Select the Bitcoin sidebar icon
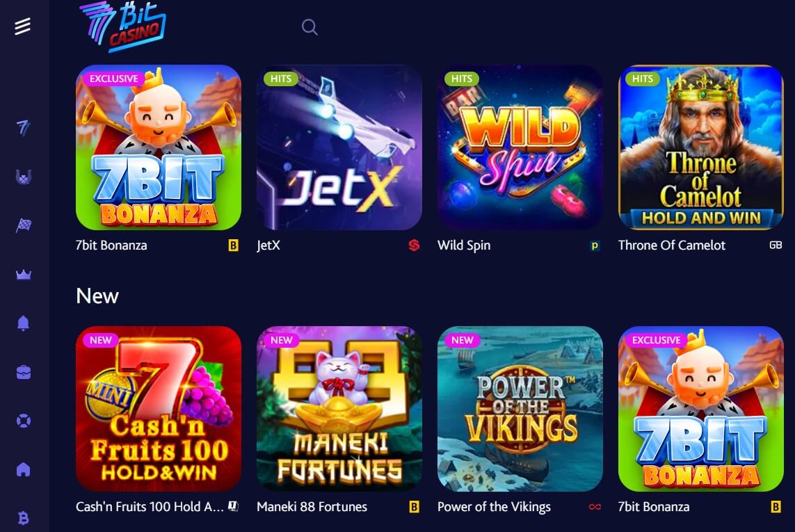 [x=24, y=518]
